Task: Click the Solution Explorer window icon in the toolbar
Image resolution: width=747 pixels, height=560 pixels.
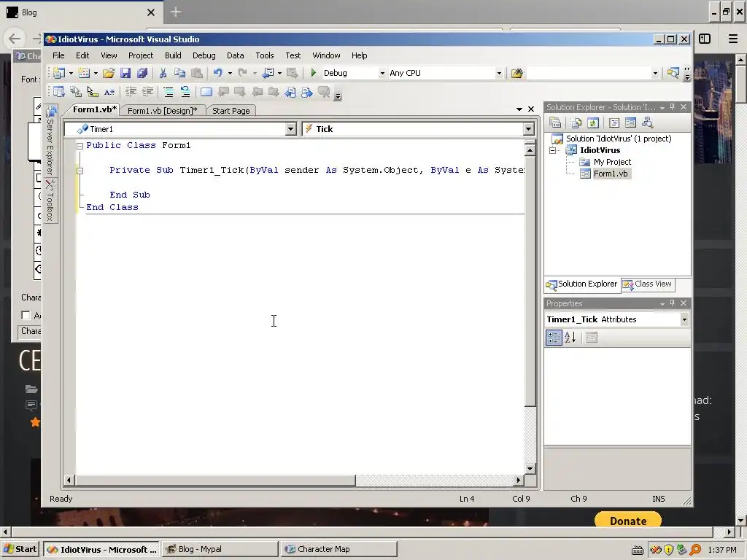Action: tap(673, 73)
